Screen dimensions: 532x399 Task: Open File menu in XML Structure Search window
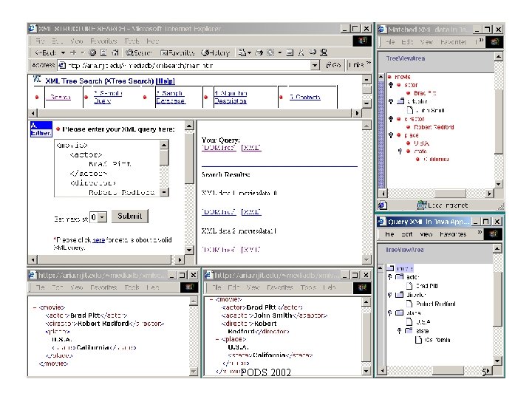[x=40, y=41]
